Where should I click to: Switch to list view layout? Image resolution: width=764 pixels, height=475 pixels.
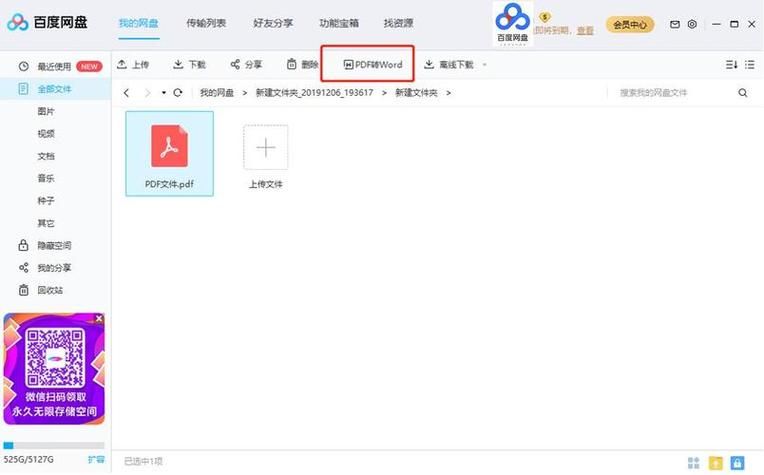point(750,65)
